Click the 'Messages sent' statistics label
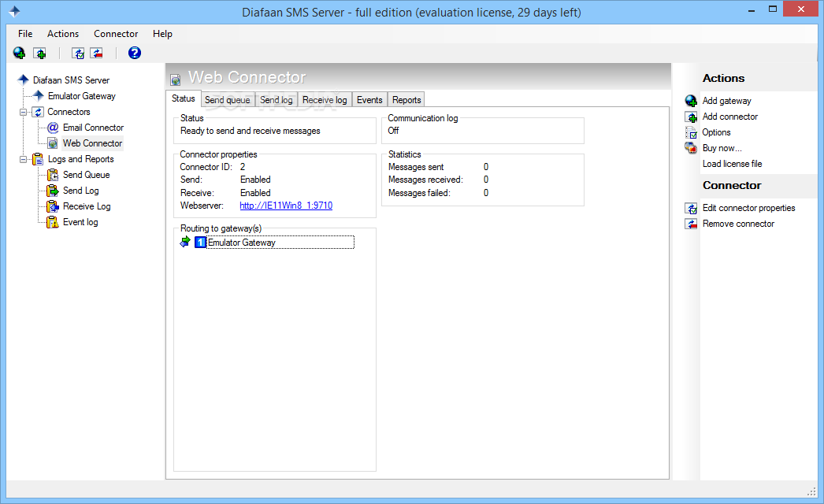Image resolution: width=824 pixels, height=504 pixels. [416, 167]
